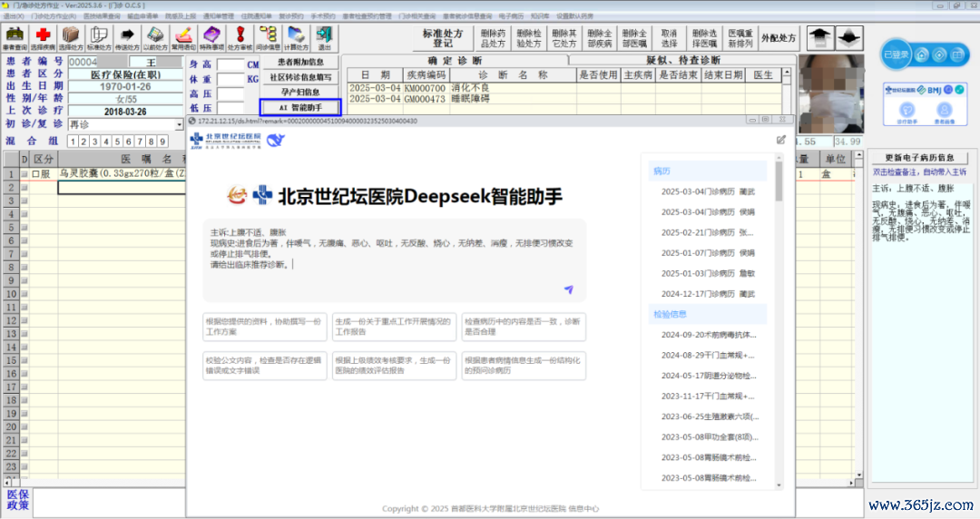Open the 患者画像 icon in BMJ panel

click(944, 113)
